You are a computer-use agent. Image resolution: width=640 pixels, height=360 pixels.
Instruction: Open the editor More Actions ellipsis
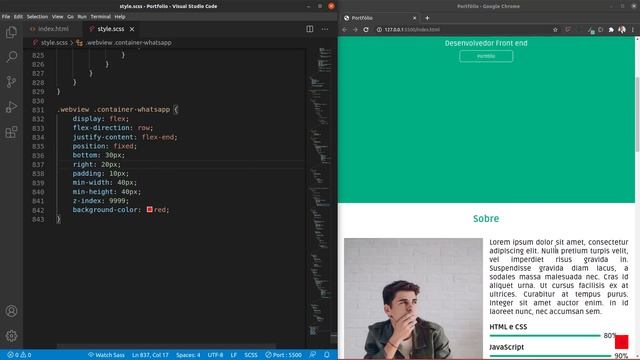pyautogui.click(x=325, y=29)
